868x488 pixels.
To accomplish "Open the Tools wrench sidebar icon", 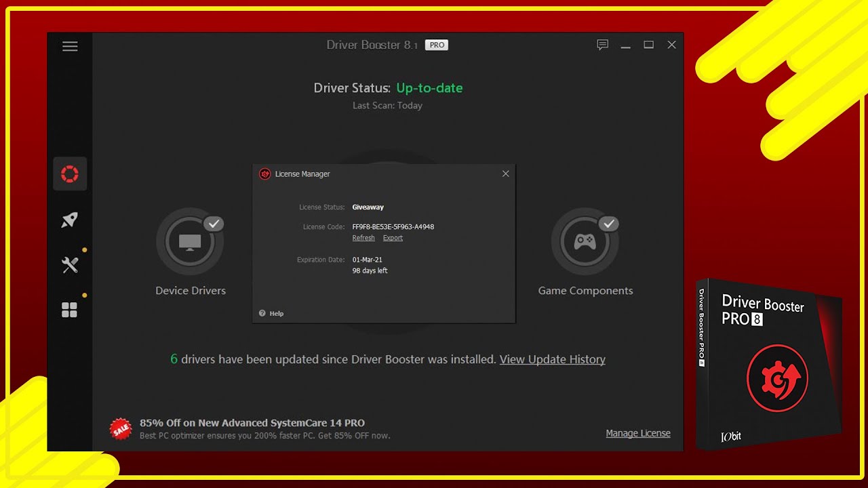I will click(70, 265).
